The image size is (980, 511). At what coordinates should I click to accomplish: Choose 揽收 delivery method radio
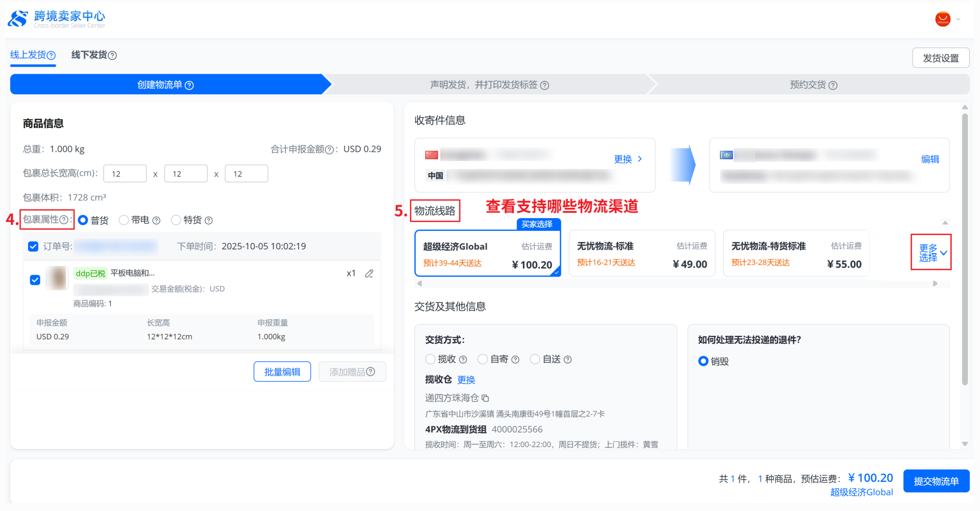tap(430, 359)
